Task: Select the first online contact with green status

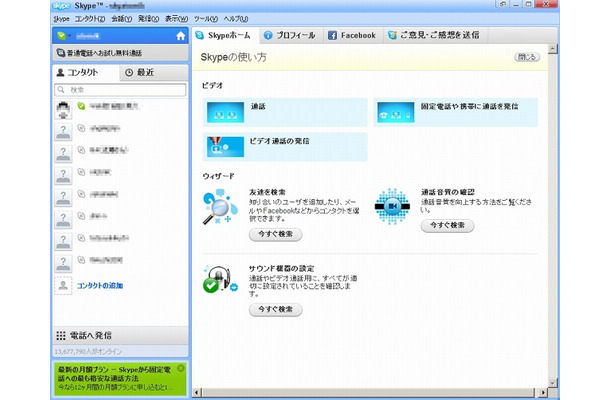Action: (120, 109)
